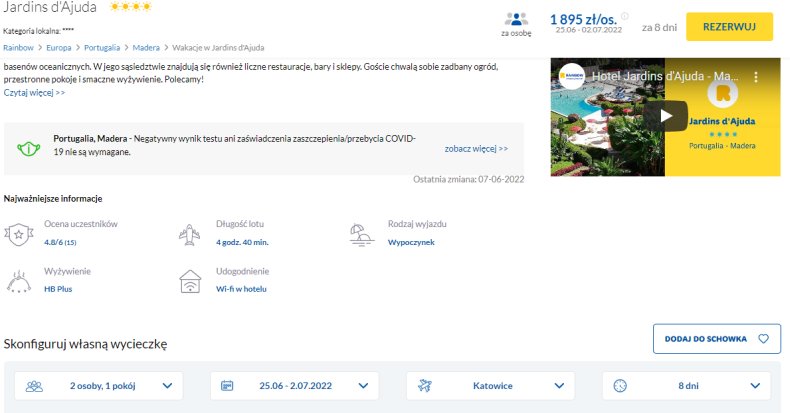Viewport: 790px width, 413px height.
Task: Click the chevron in Katowice dropdown
Action: (559, 386)
